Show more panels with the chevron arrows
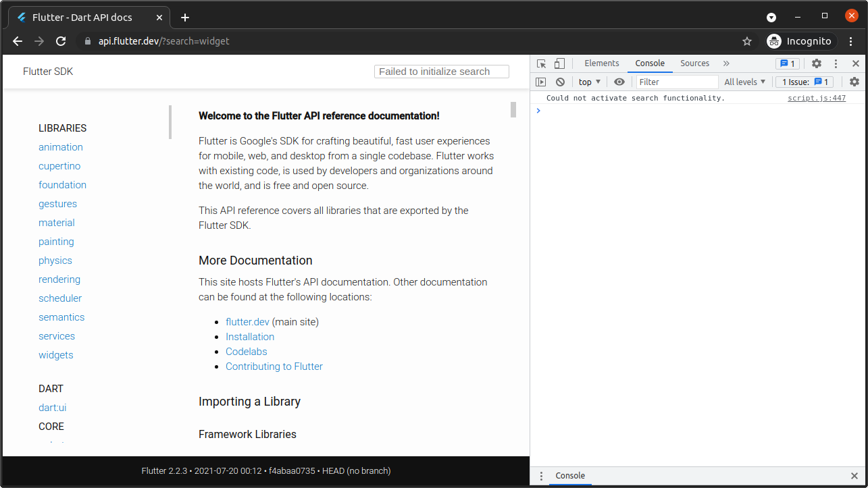 pyautogui.click(x=726, y=63)
